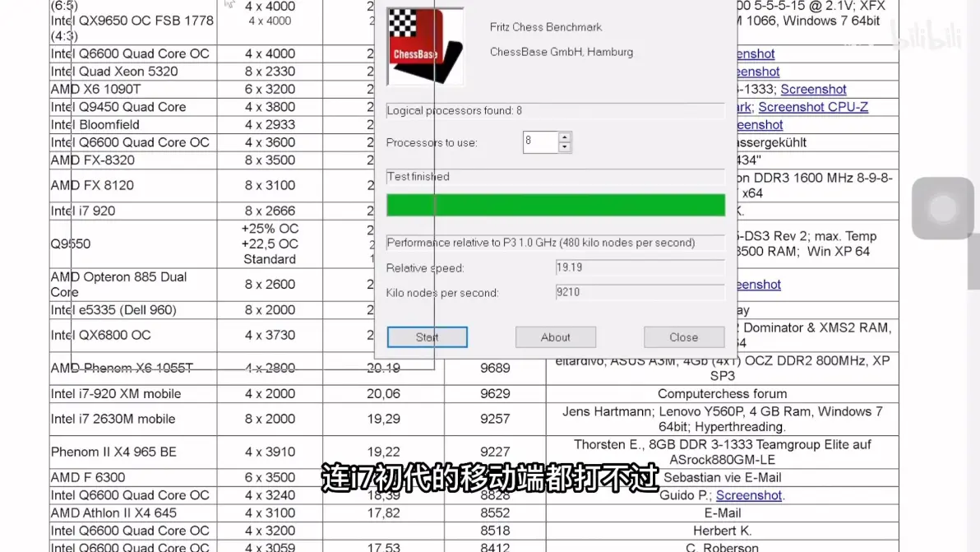Click the "8518" kilo nodes cell

pyautogui.click(x=495, y=531)
